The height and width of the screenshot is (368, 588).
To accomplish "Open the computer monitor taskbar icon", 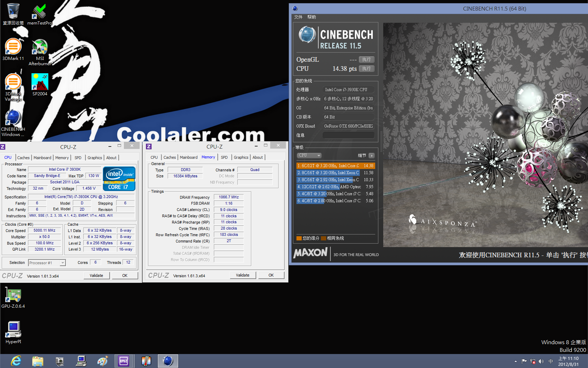I will 81,361.
